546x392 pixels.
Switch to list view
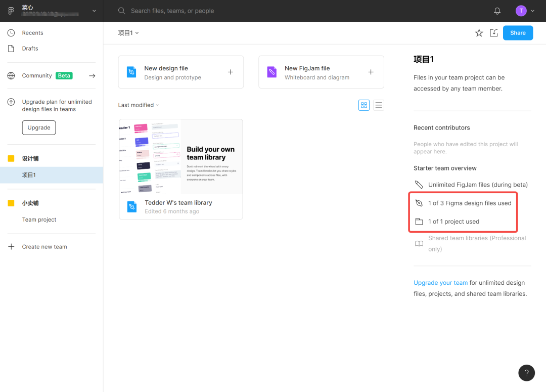pyautogui.click(x=379, y=105)
